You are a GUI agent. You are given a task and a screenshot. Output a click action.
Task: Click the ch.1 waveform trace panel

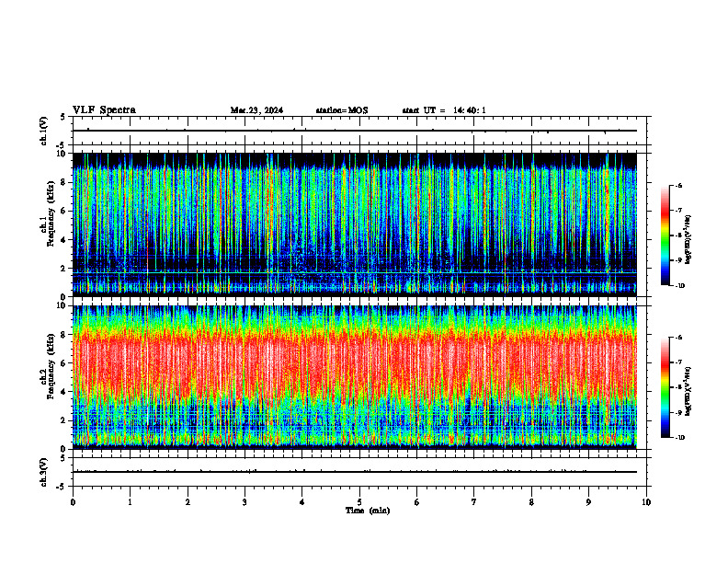click(x=359, y=131)
